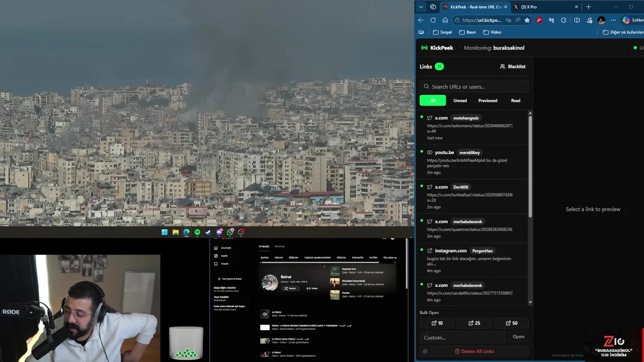644x362 pixels.
Task: Click the Radyo button for Beirut
Action: click(x=312, y=289)
